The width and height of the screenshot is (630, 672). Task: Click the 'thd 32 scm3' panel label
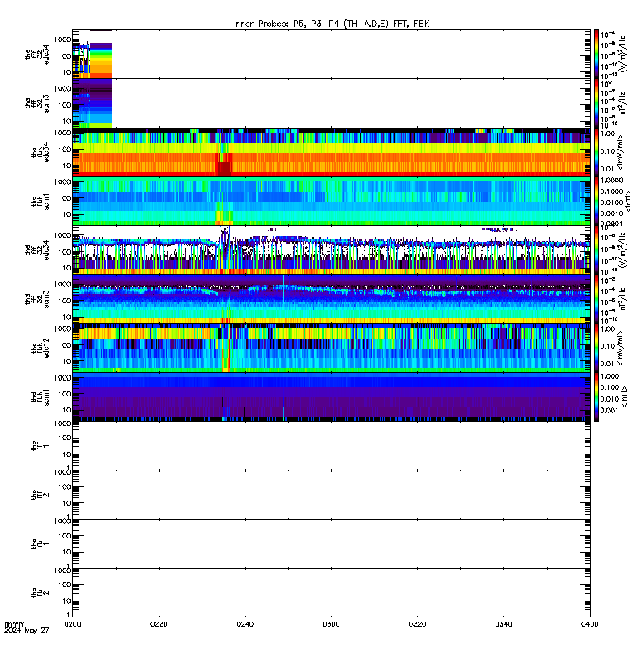coord(37,299)
